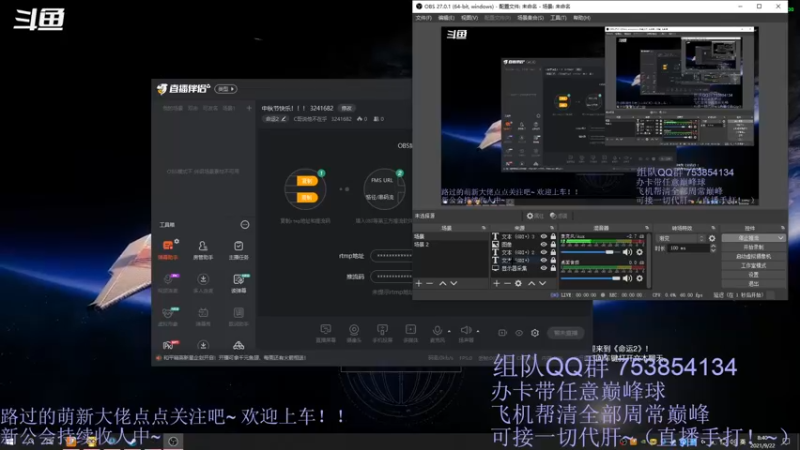Unlock the 文本 (GDI+) 3 source
The image size is (800, 450).
tap(553, 236)
